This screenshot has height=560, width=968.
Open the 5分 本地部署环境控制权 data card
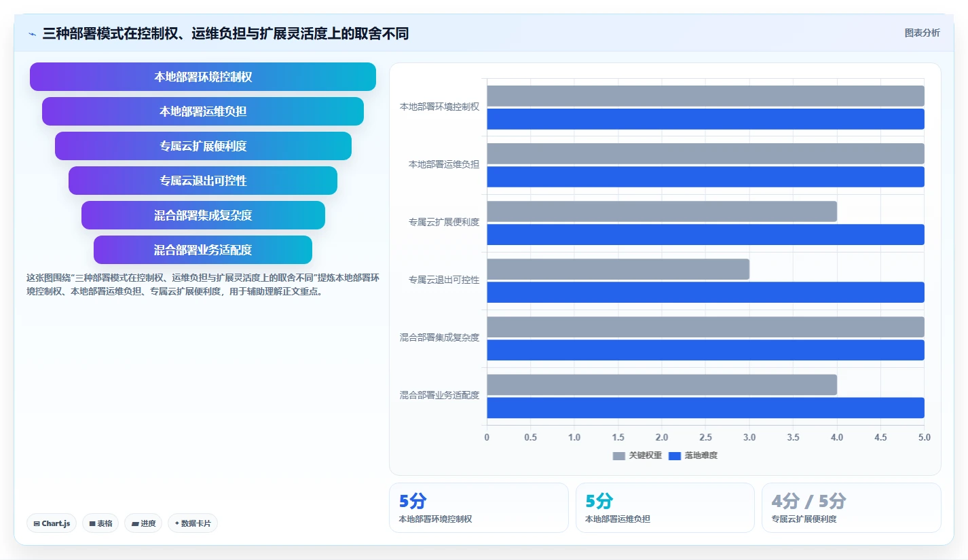[479, 508]
